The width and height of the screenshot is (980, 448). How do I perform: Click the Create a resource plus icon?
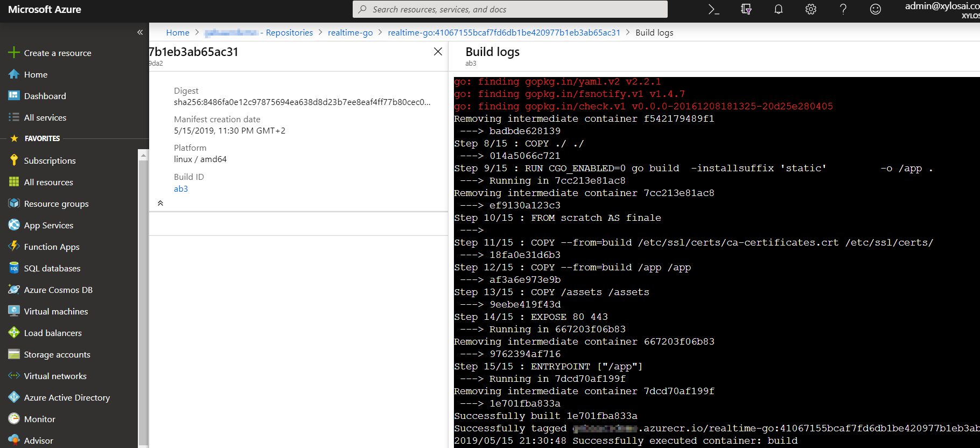point(14,53)
